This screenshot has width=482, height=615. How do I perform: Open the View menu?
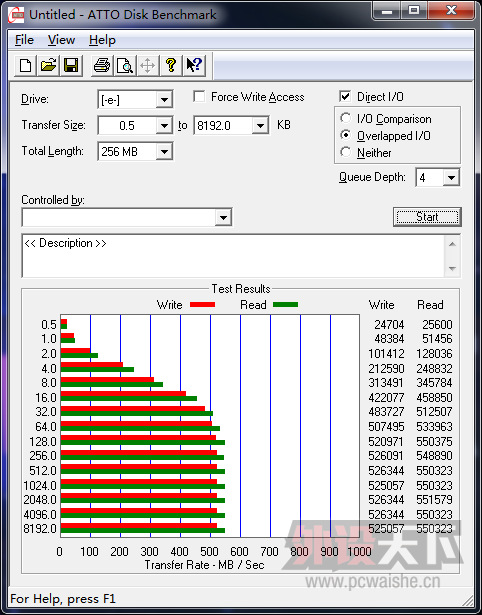click(61, 40)
